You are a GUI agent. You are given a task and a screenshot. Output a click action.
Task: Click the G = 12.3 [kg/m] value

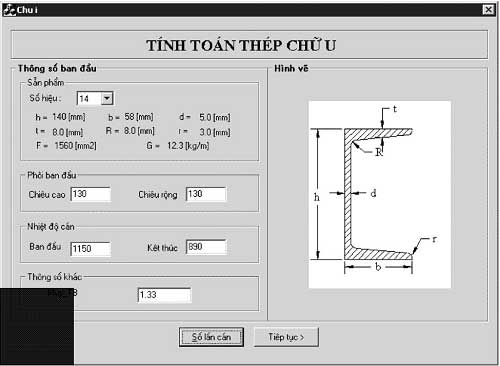point(178,146)
